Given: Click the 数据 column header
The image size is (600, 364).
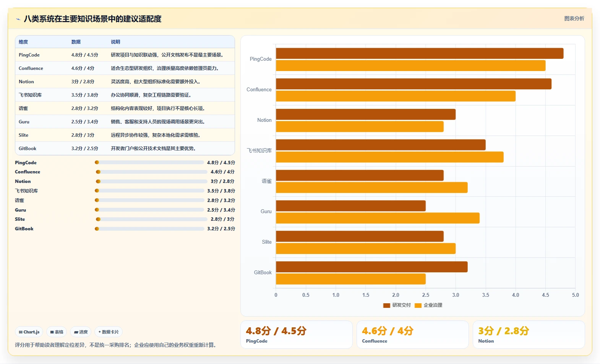Looking at the screenshot, I should click(x=76, y=42).
